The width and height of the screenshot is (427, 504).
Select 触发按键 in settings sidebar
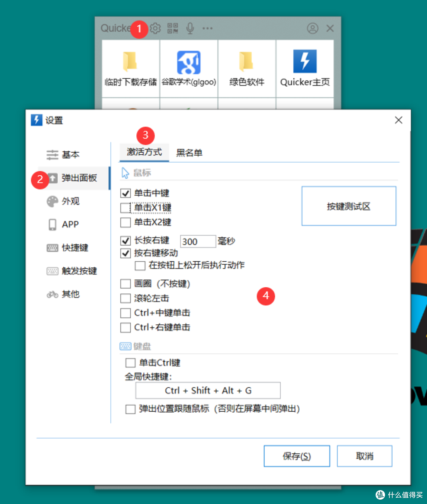tap(72, 271)
